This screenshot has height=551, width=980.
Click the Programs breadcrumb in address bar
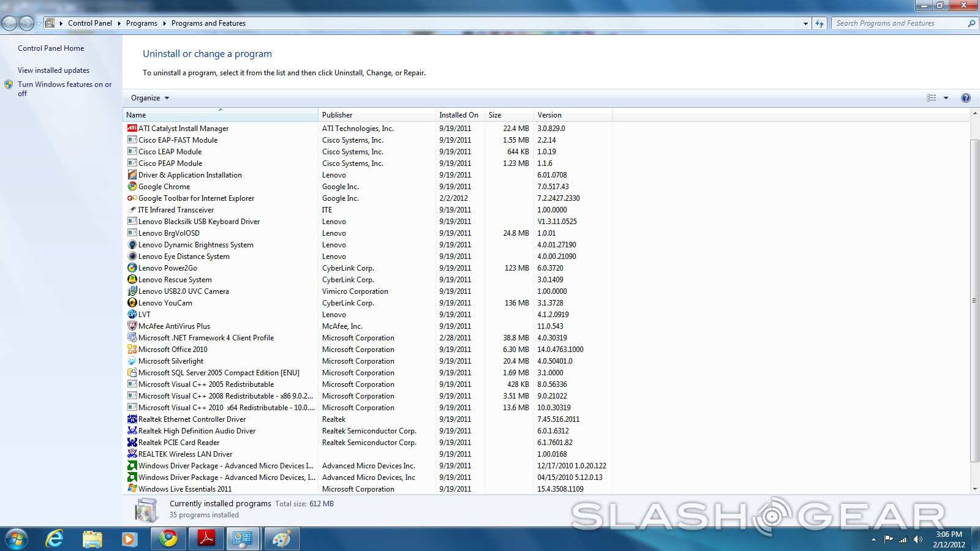(141, 23)
